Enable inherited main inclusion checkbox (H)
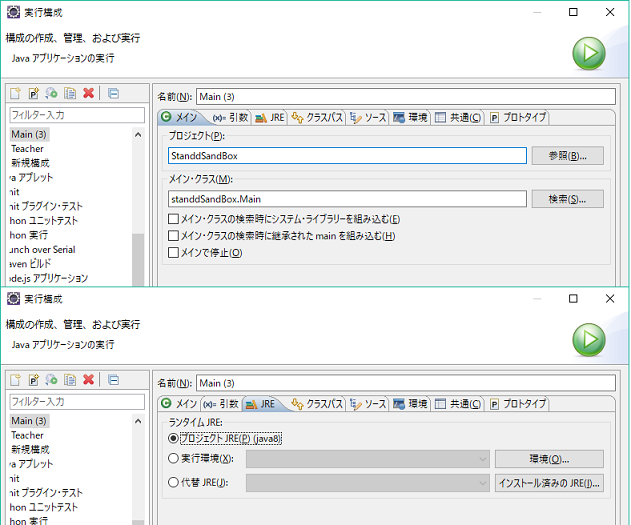This screenshot has height=525, width=631. coord(173,235)
